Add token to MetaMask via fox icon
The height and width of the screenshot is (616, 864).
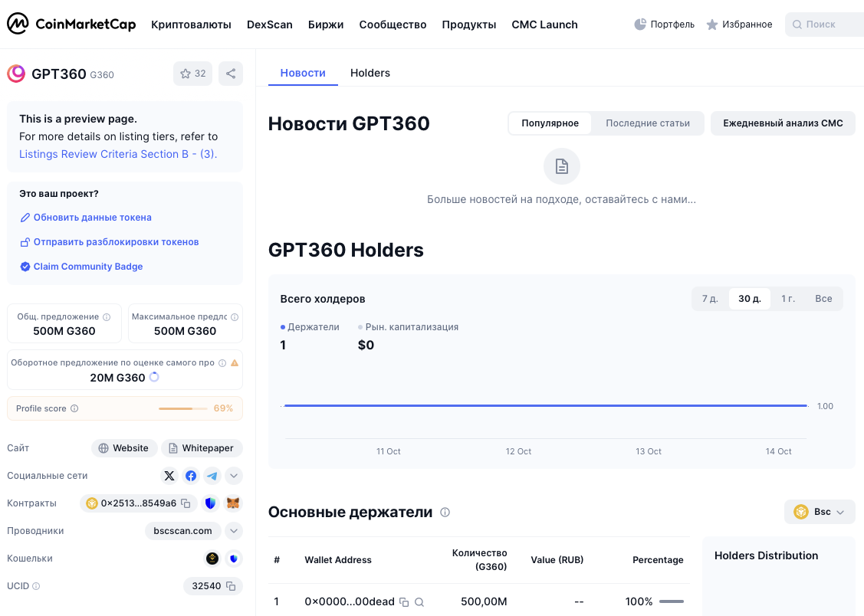232,503
